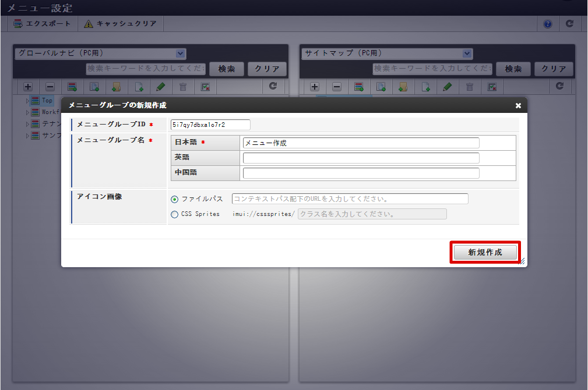588x390 pixels.
Task: Expand the Workf tree node arrow
Action: pyautogui.click(x=27, y=112)
